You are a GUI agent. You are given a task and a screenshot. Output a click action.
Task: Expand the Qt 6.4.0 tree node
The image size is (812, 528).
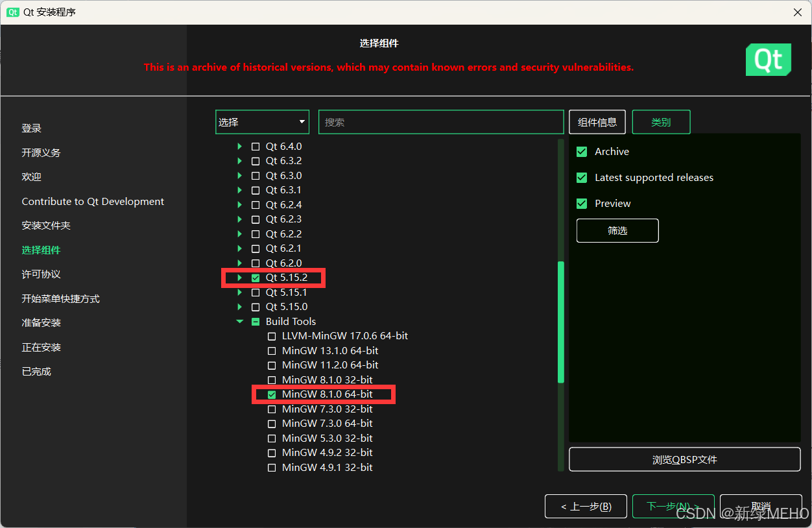tap(239, 147)
